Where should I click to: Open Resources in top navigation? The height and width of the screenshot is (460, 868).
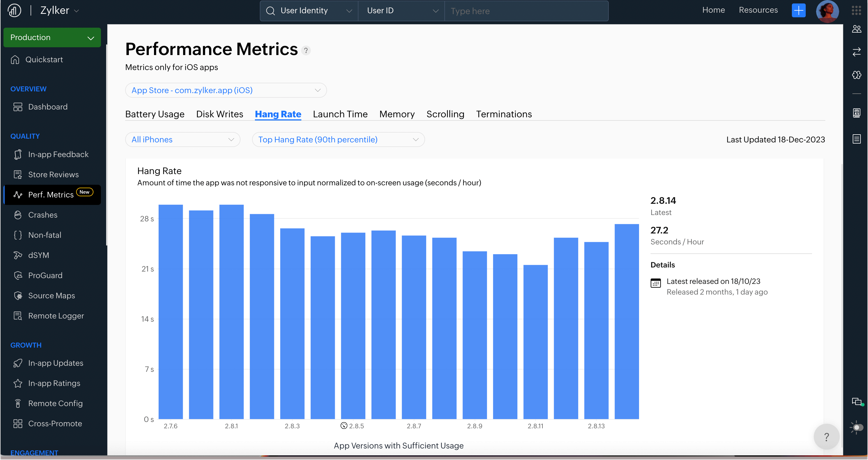click(x=758, y=10)
